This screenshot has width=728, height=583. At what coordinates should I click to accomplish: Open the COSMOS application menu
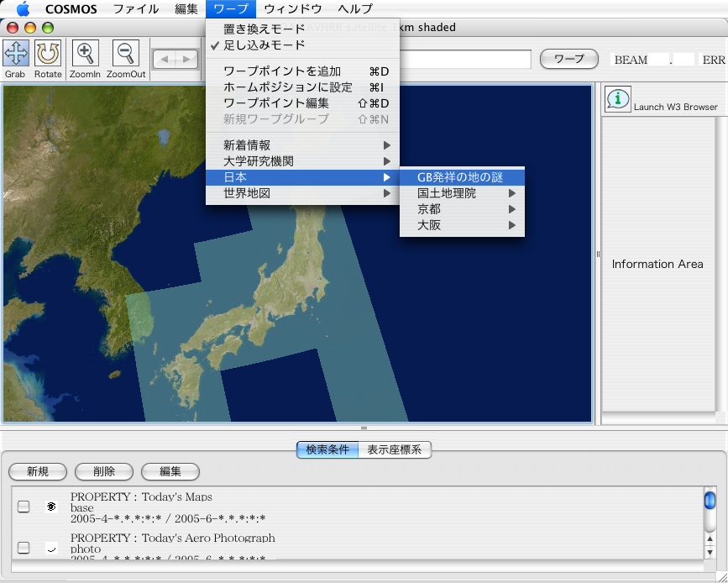click(x=71, y=9)
